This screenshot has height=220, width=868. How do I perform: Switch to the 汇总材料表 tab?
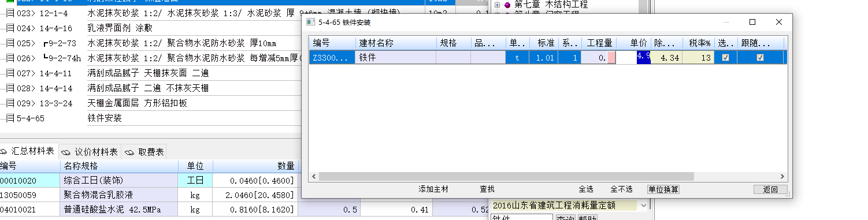(28, 151)
